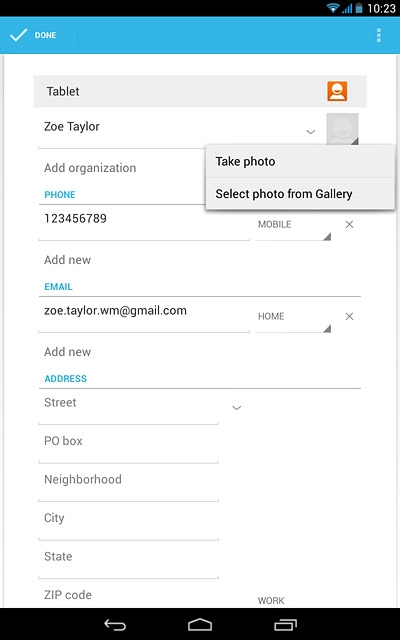Tap the battery status icon
The image size is (400, 640).
pos(359,8)
